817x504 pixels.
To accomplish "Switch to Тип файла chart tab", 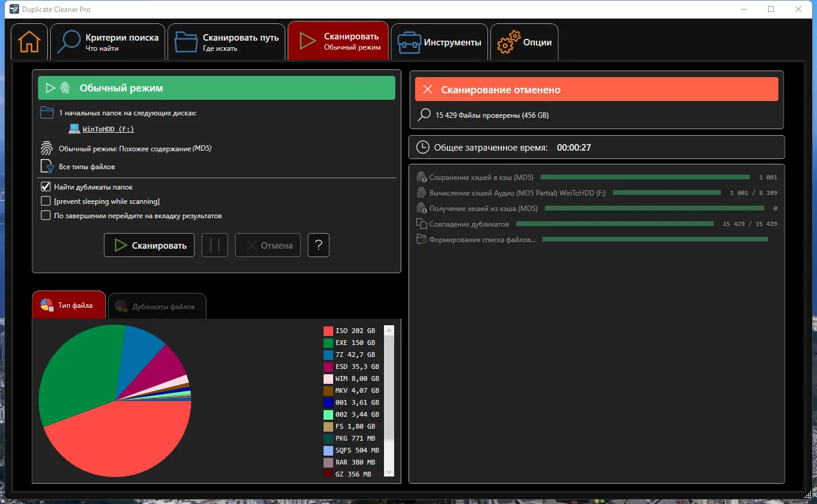I will point(69,305).
